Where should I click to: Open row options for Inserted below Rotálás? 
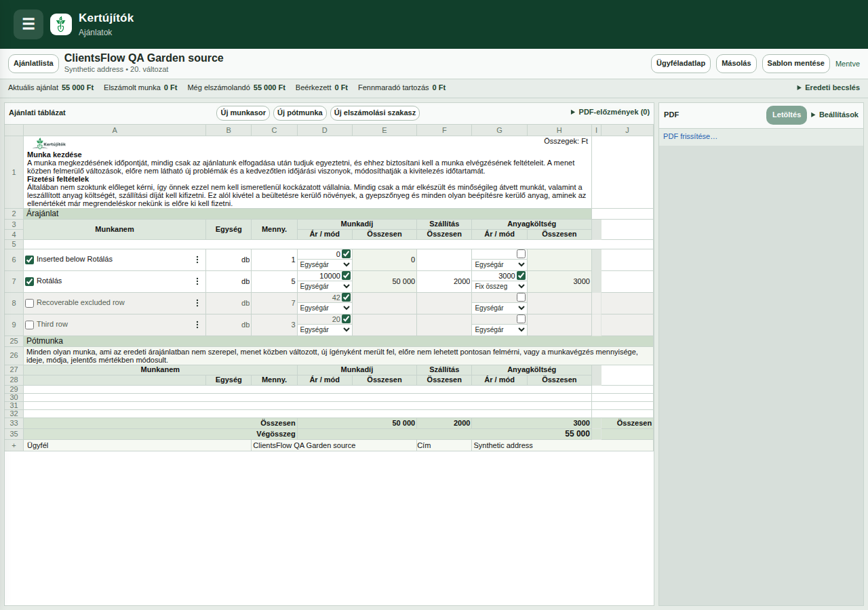[197, 260]
